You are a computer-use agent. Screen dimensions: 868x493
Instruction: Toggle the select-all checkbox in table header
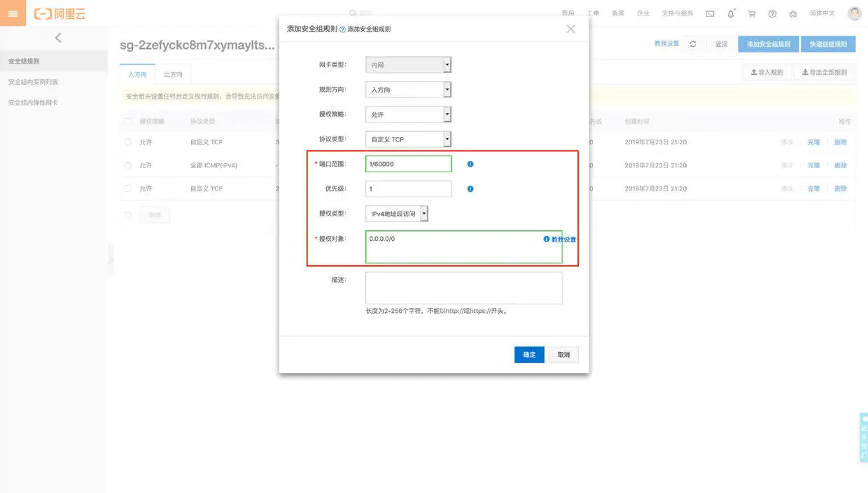(127, 121)
